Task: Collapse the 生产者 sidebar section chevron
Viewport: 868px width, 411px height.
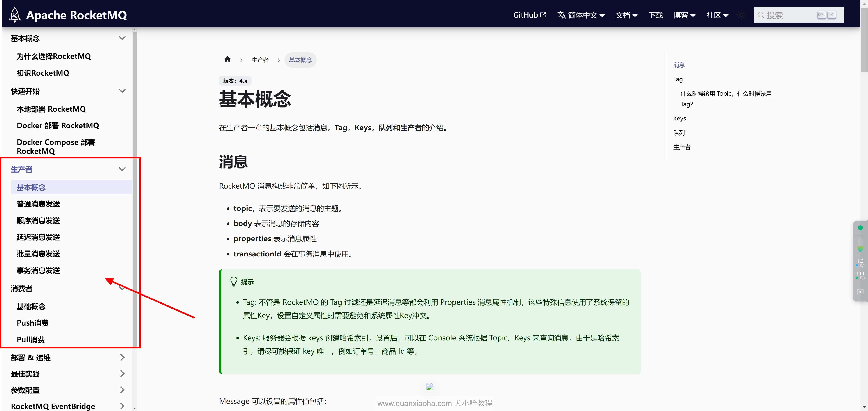Action: click(x=122, y=169)
